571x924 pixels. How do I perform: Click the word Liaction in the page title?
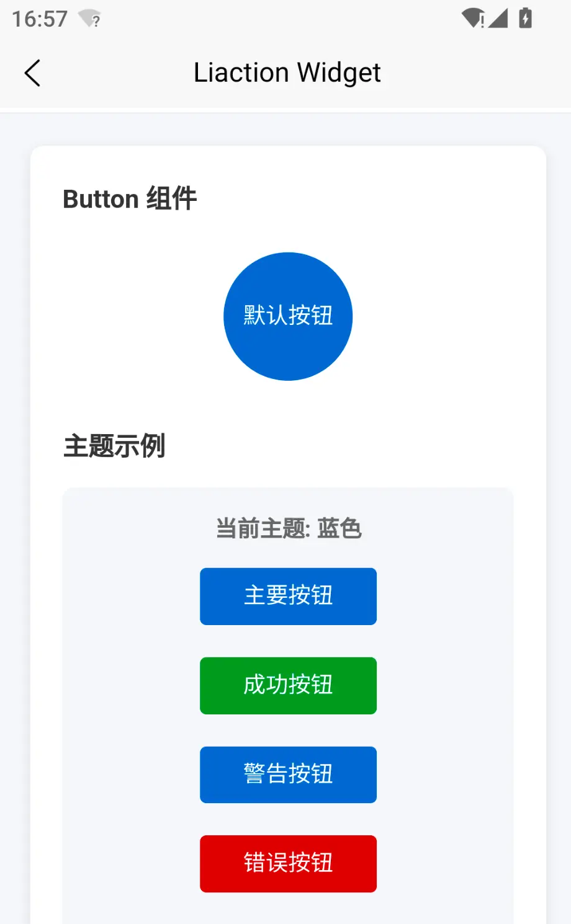pos(241,73)
